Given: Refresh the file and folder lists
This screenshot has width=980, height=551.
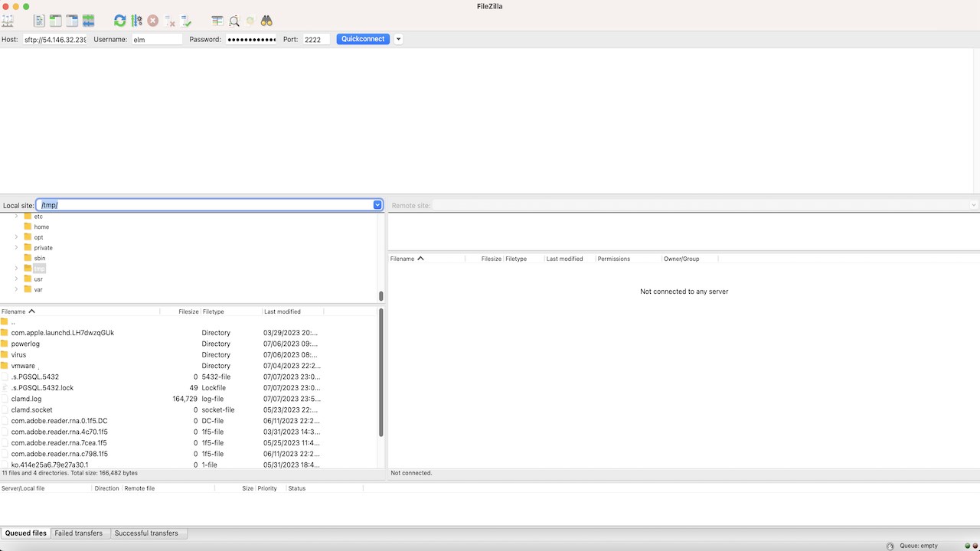Looking at the screenshot, I should pos(120,21).
